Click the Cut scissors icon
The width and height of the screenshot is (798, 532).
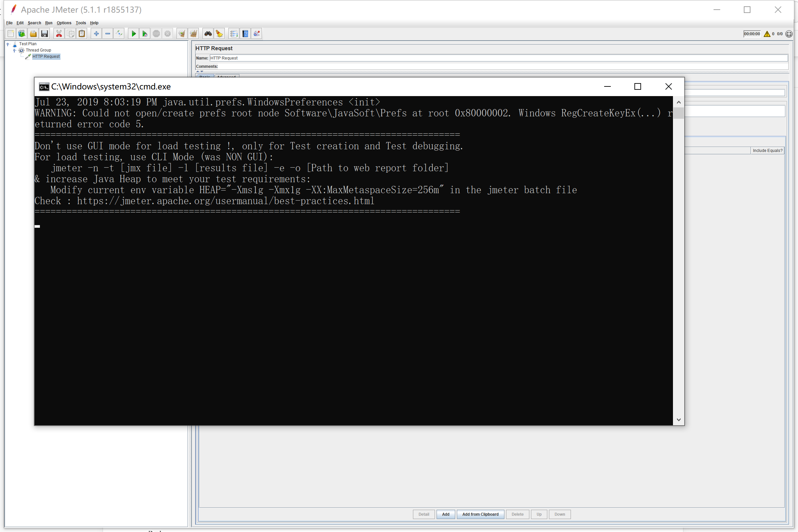59,34
